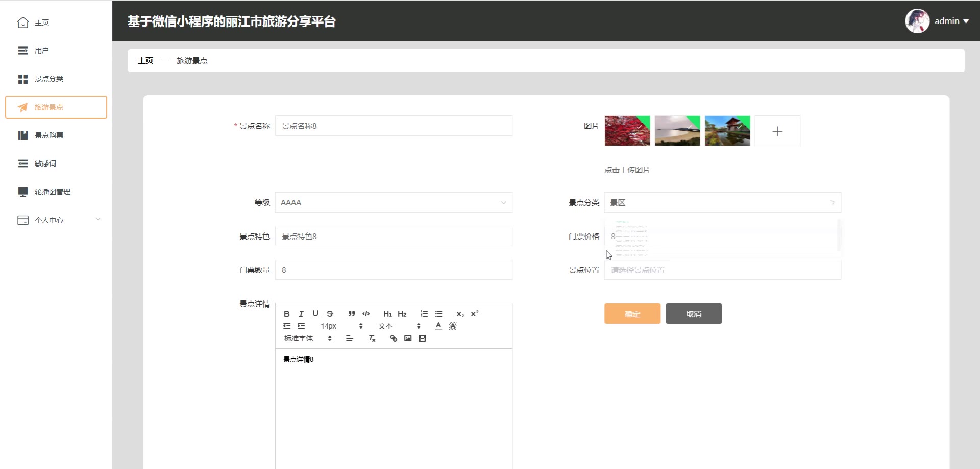980x469 pixels.
Task: Open 轮播图管理 from the sidebar
Action: (52, 192)
